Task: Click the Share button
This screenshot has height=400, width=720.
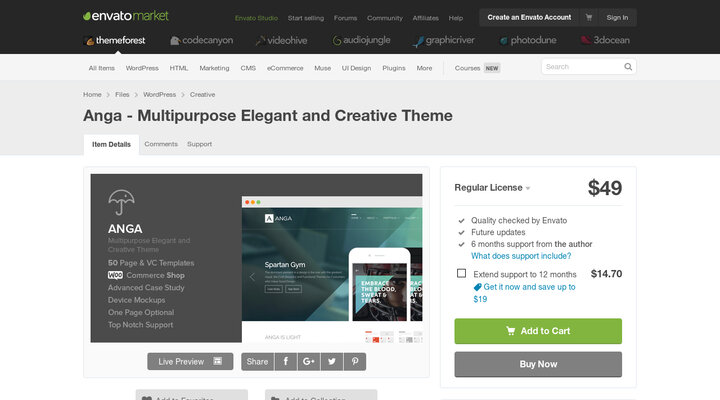Action: click(257, 361)
